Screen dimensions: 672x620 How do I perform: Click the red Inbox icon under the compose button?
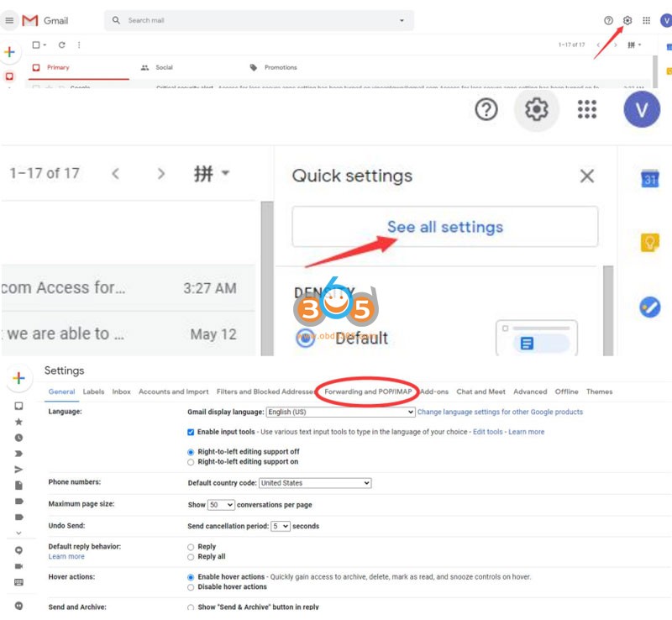pos(9,76)
